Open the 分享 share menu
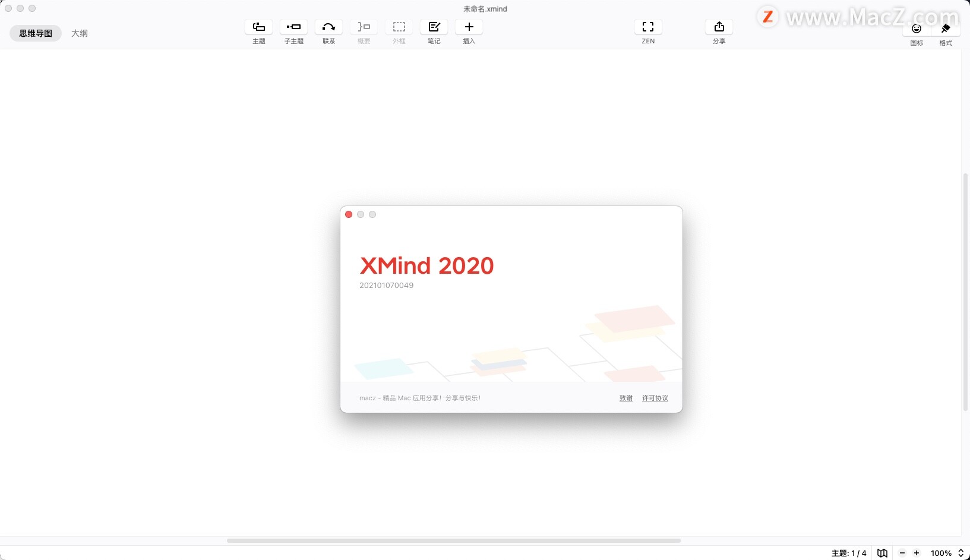The width and height of the screenshot is (970, 560). [719, 27]
